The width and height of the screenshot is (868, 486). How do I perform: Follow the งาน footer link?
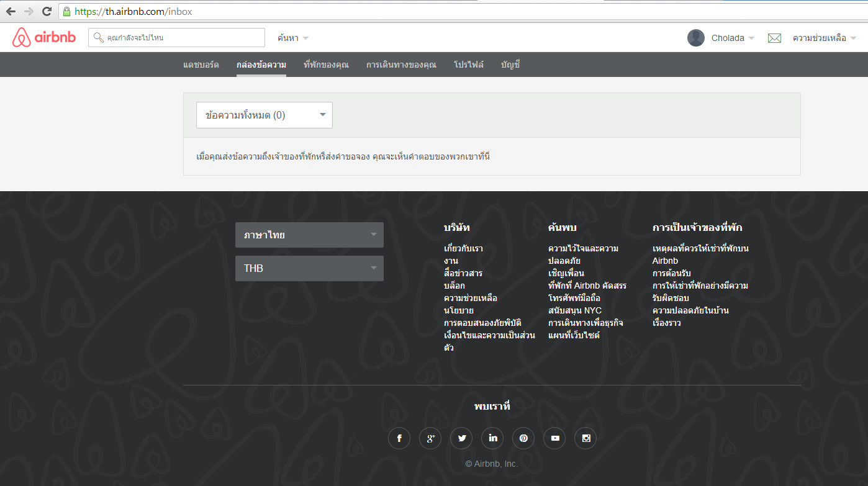click(x=451, y=261)
